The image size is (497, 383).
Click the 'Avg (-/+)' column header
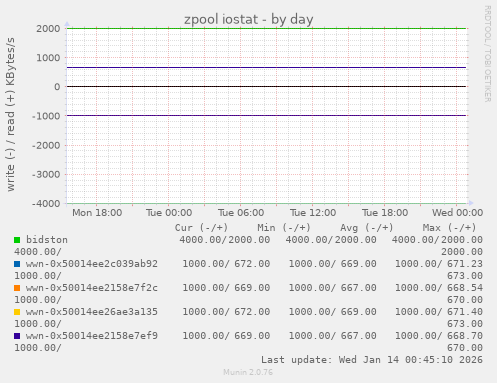(x=367, y=228)
